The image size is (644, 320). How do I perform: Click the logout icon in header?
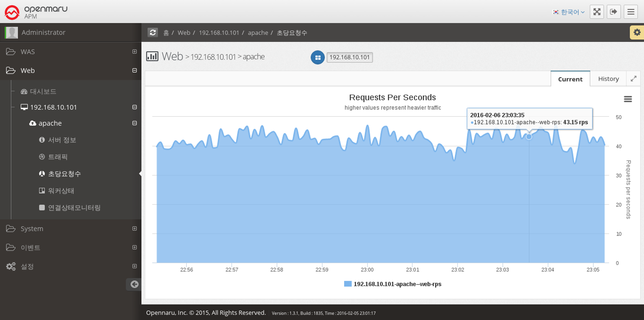tap(613, 12)
